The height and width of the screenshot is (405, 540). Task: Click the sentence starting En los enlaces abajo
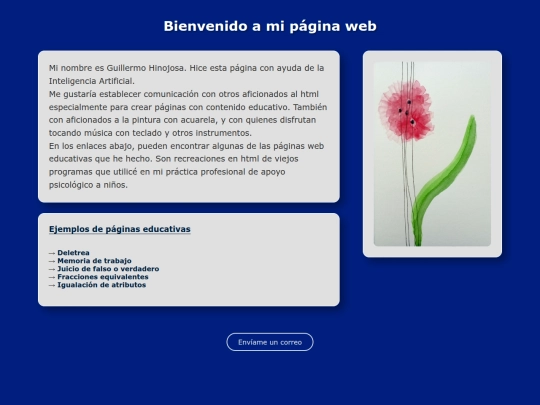186,165
